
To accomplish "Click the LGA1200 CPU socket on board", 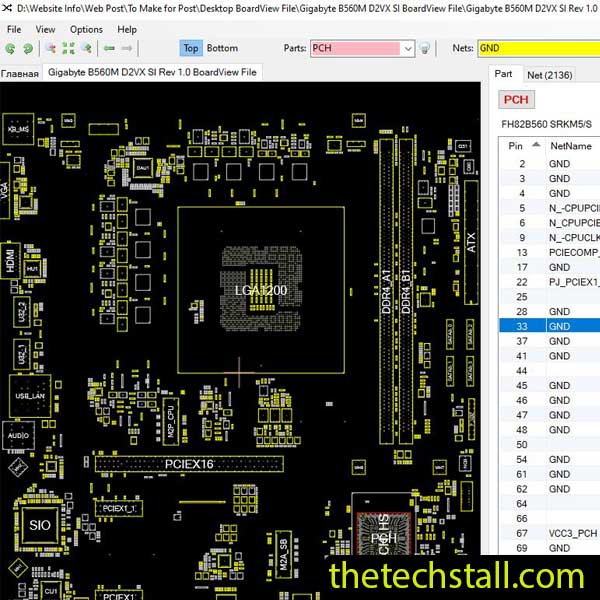I will pos(261,290).
